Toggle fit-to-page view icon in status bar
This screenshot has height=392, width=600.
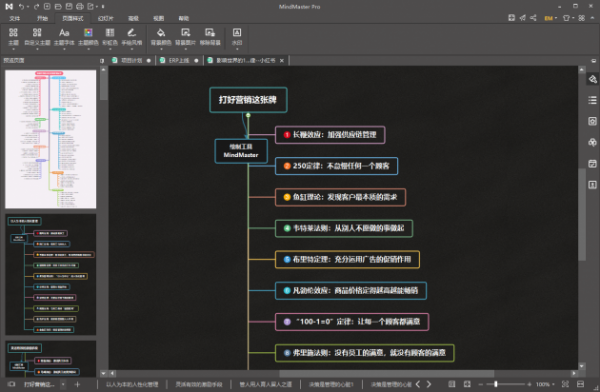click(467, 384)
